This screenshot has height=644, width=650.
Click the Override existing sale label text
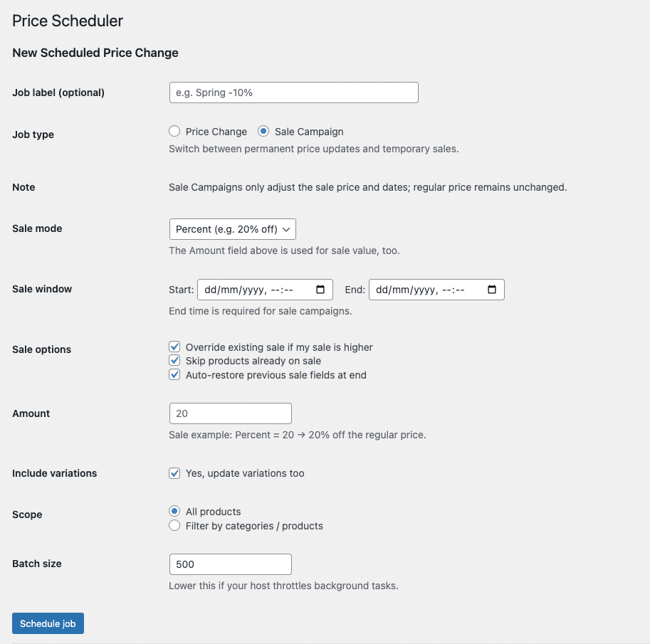point(279,347)
